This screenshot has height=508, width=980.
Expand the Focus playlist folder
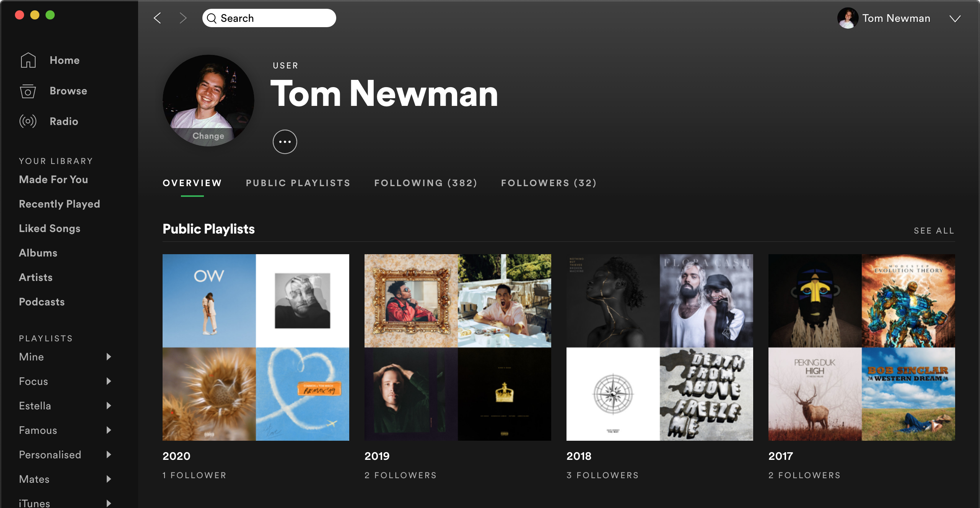[108, 381]
